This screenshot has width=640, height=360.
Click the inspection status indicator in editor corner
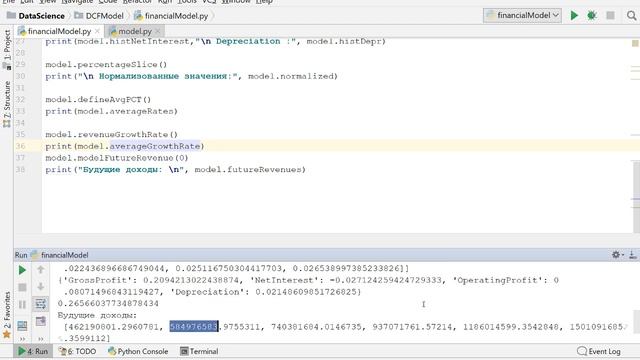coord(635,43)
